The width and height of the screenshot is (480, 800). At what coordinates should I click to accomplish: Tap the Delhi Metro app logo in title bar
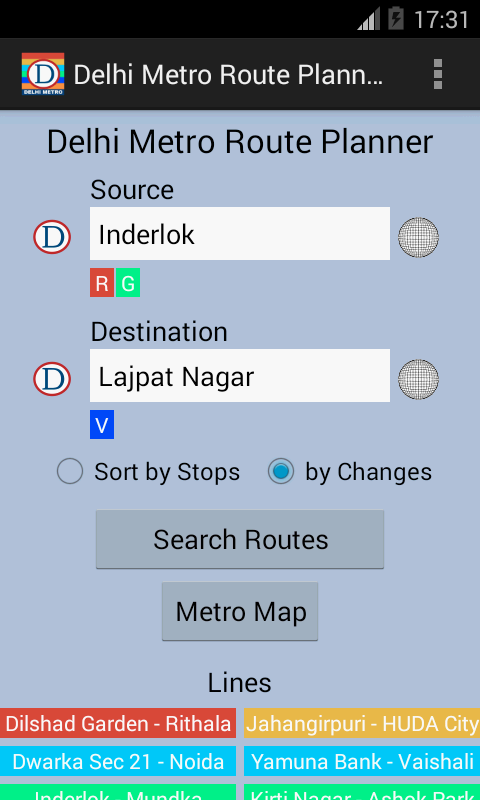[43, 74]
